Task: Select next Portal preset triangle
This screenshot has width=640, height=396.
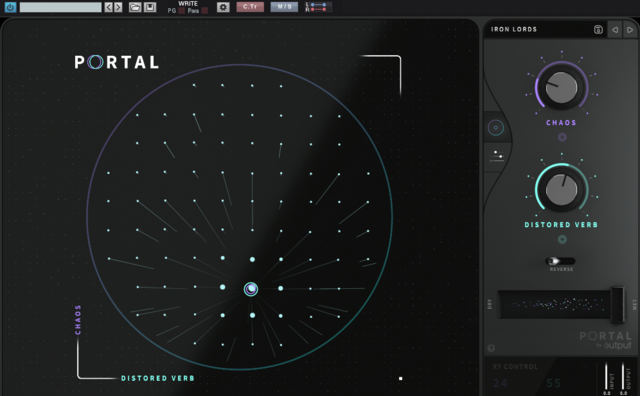Action: (x=630, y=29)
